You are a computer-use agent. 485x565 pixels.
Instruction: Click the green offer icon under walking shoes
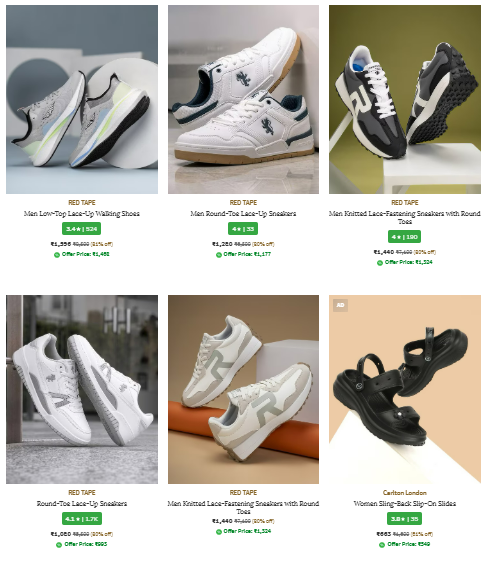click(x=57, y=255)
